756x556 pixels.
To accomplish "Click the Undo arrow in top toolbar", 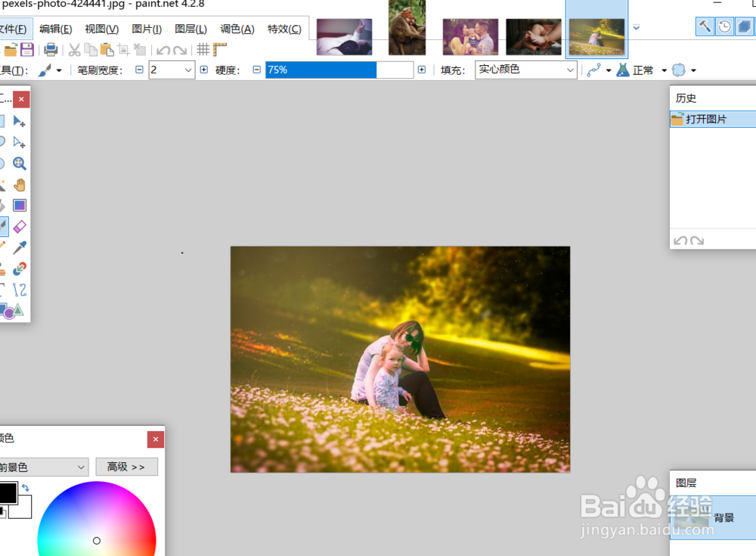I will [x=163, y=50].
